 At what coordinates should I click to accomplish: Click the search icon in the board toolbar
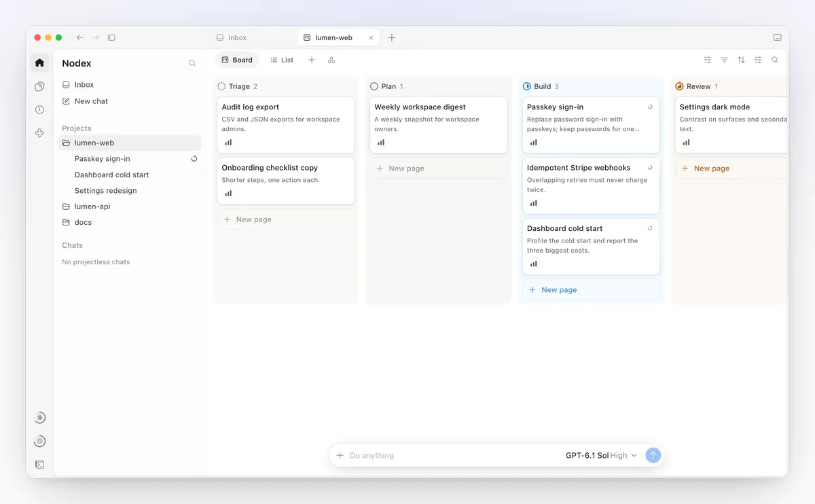tap(775, 60)
